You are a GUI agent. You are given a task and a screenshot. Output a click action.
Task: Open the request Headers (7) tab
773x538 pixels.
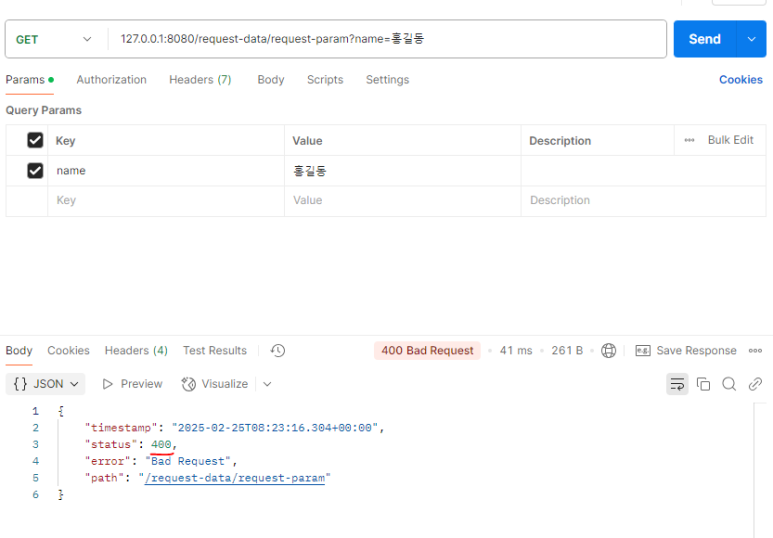pos(200,79)
